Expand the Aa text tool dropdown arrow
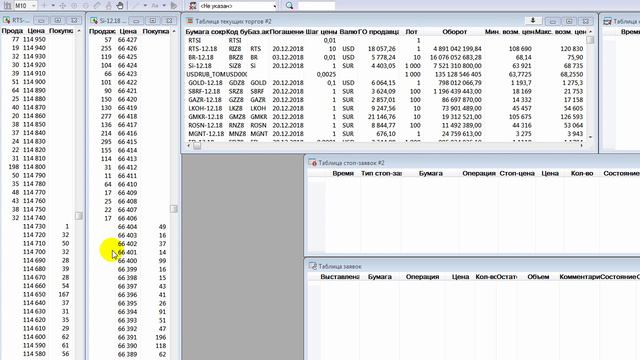This screenshot has height=360, width=640. coord(164,6)
